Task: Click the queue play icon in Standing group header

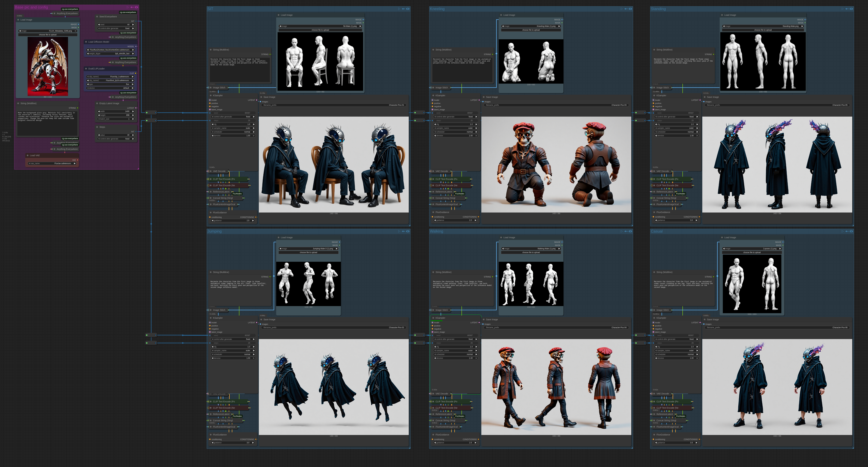Action: click(842, 9)
